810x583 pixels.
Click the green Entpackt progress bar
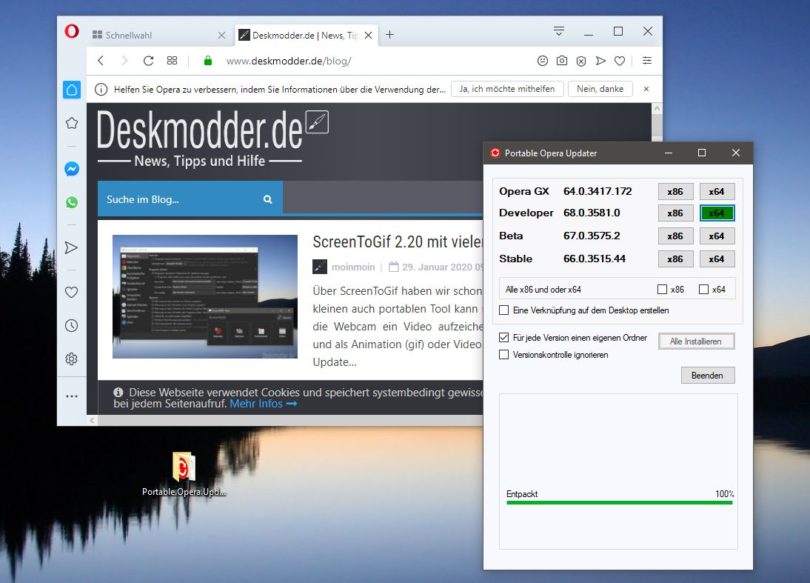pos(619,502)
